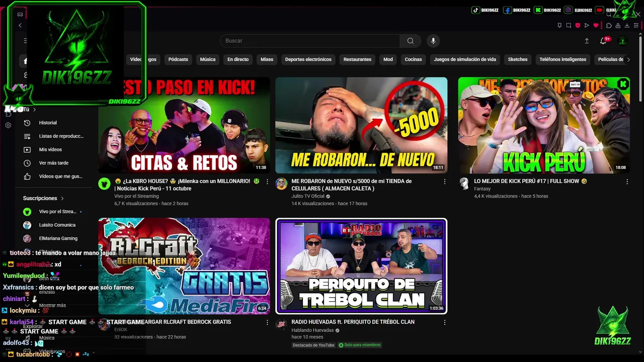
Task: Select the Mixes category chip
Action: tap(267, 59)
